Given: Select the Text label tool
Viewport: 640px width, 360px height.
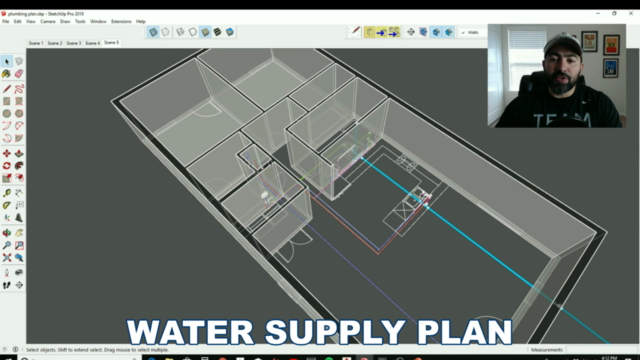Looking at the screenshot, I should click(x=19, y=205).
